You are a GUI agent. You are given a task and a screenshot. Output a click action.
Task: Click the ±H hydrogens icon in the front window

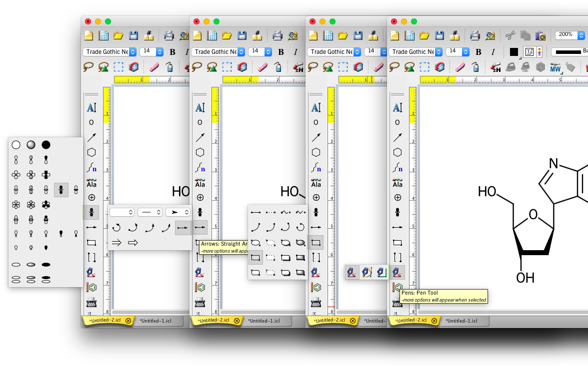coord(495,67)
